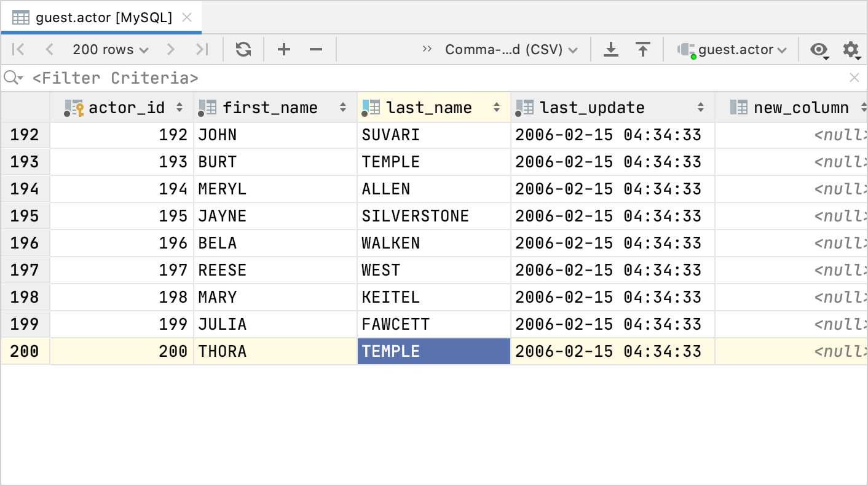Sort by the last_name sort arrows
The width and height of the screenshot is (868, 486).
click(497, 108)
